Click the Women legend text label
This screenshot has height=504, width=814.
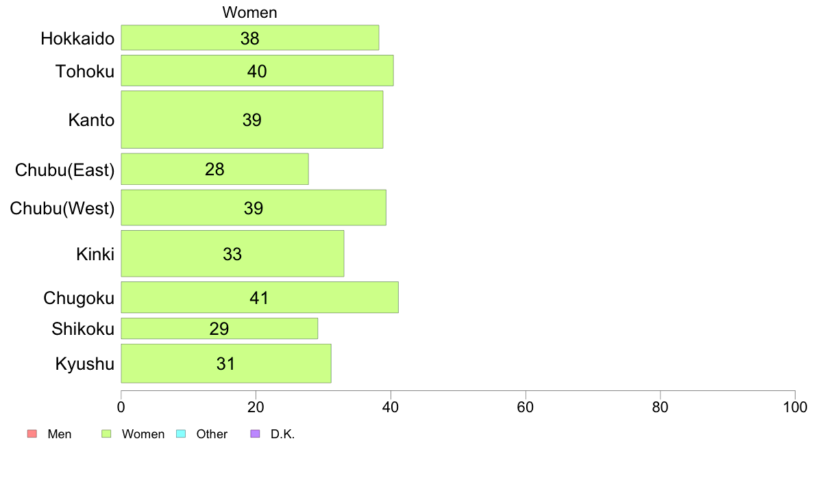click(x=143, y=434)
